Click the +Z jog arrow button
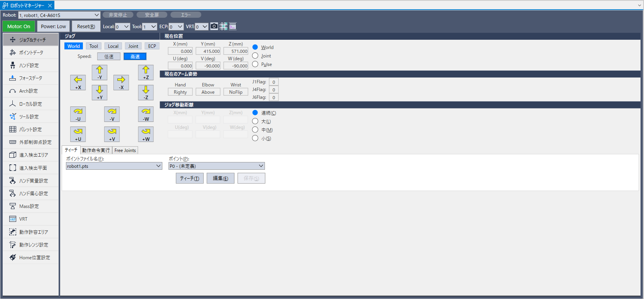The width and height of the screenshot is (644, 299). coord(146,73)
